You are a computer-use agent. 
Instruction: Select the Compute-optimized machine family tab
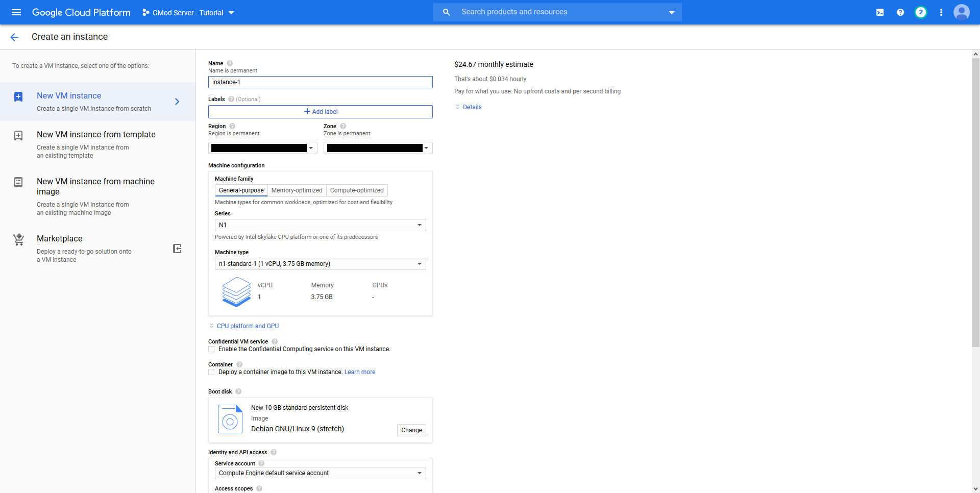coord(357,190)
